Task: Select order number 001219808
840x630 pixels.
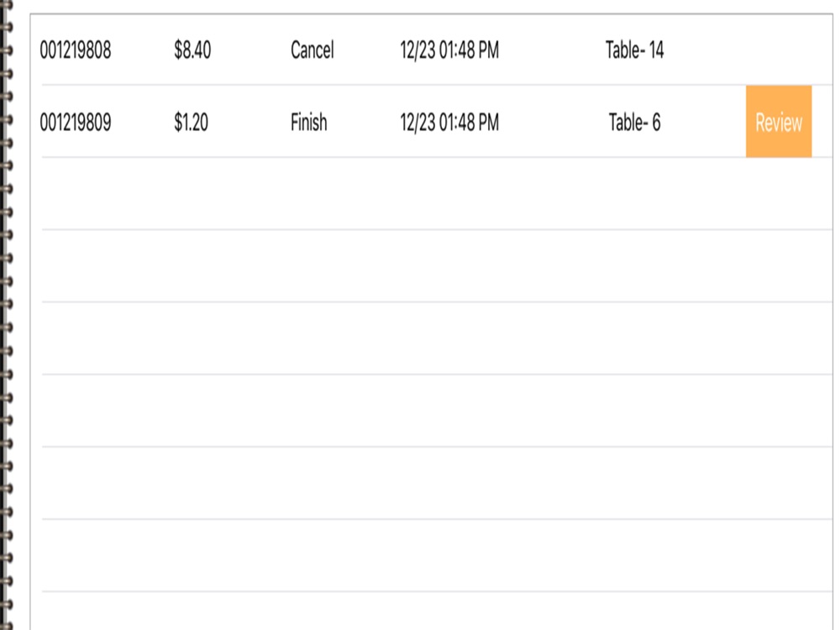Action: [76, 50]
